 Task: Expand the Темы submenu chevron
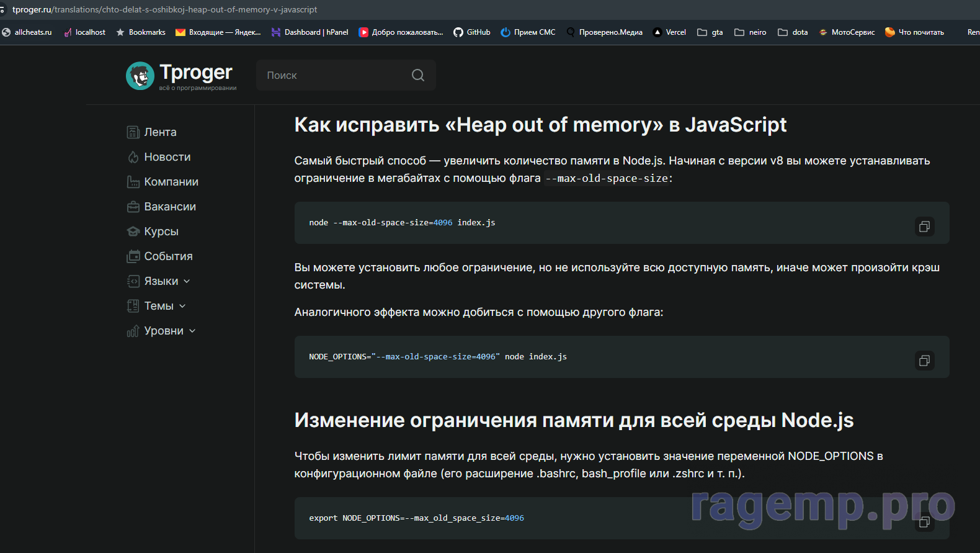[182, 306]
